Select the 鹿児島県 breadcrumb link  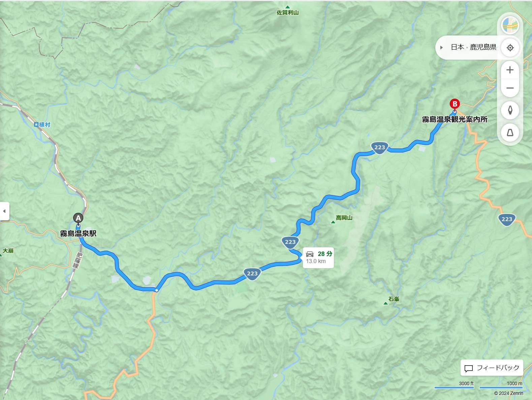tap(483, 47)
